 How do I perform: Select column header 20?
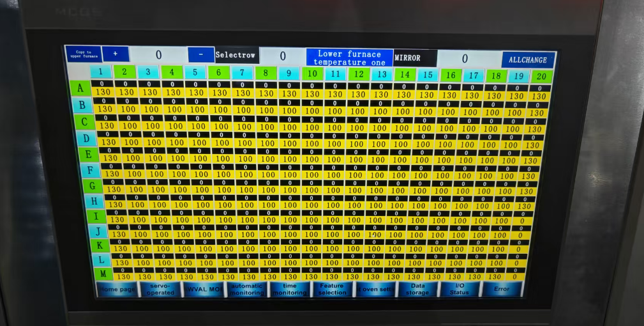[541, 77]
